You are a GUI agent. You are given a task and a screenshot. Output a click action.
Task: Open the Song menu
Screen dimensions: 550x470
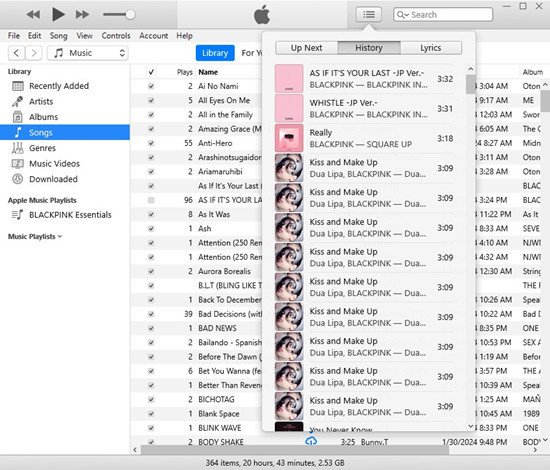58,36
